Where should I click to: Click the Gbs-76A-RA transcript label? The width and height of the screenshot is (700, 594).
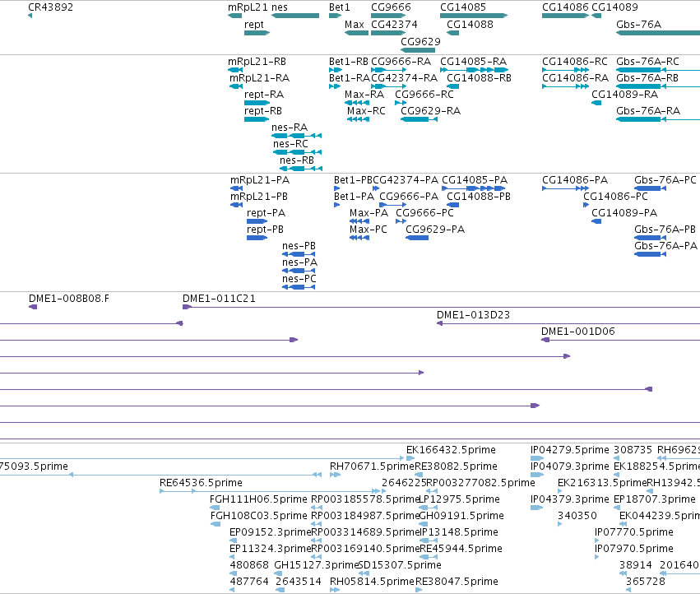(x=648, y=111)
